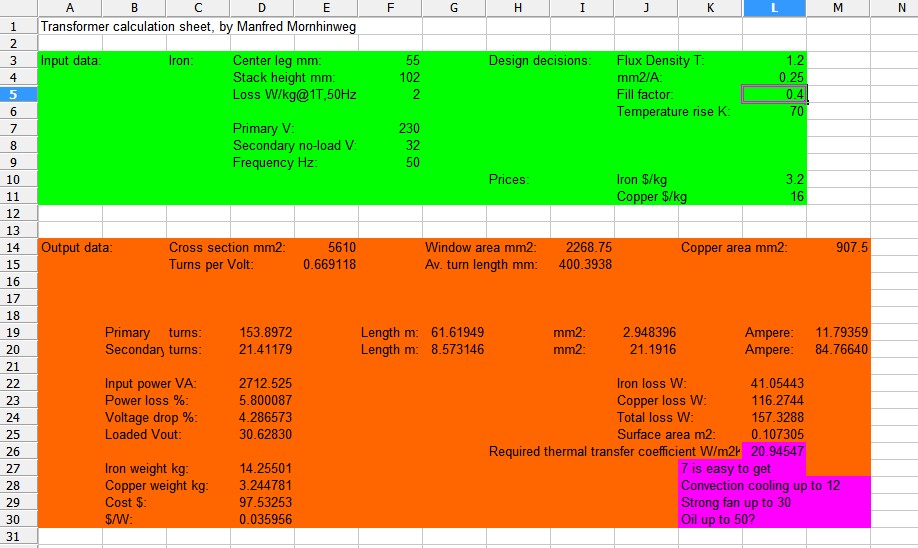Image resolution: width=918 pixels, height=548 pixels.
Task: Select row 14 header
Action: pyautogui.click(x=19, y=247)
